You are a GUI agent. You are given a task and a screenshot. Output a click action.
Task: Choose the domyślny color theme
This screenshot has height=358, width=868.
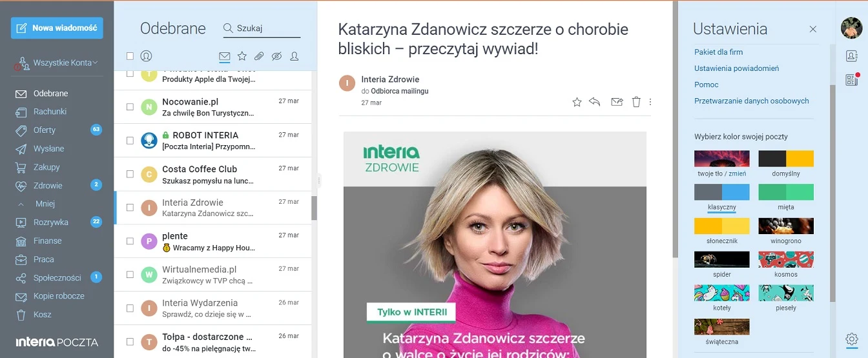[x=786, y=159]
